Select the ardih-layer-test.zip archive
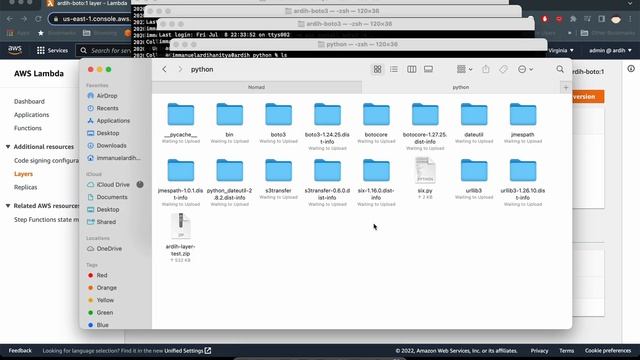 point(181,226)
